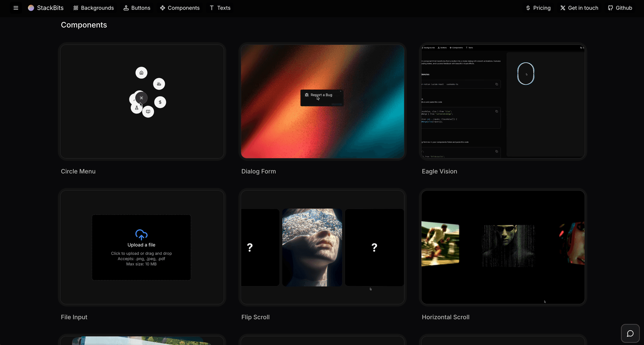The image size is (644, 345).
Task: Close the Circle Menu via the X button
Action: coord(141,98)
